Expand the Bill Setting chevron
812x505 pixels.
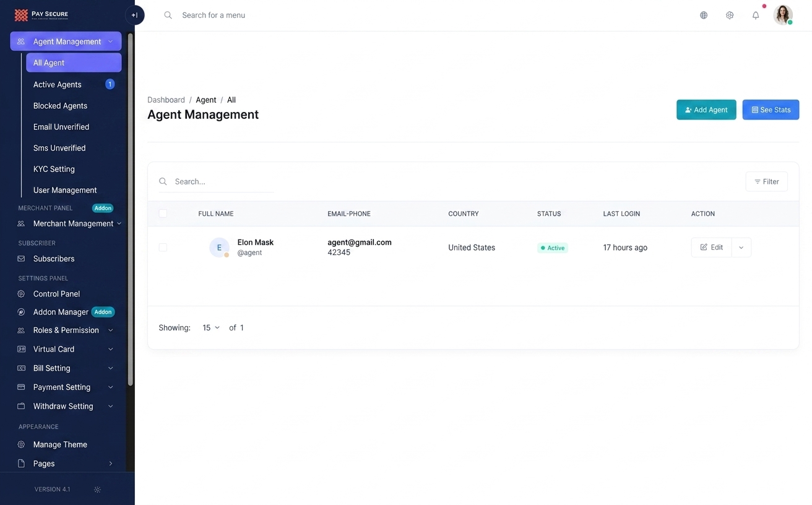coord(111,368)
